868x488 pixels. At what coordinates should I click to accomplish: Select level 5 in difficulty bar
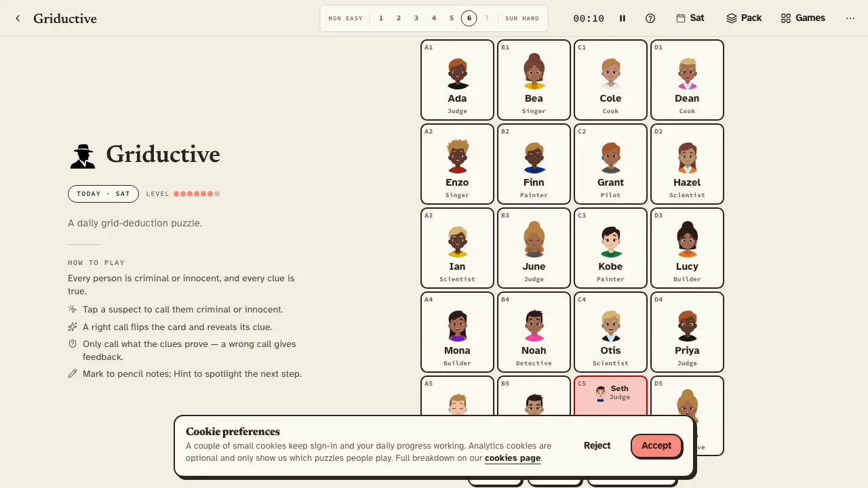452,18
